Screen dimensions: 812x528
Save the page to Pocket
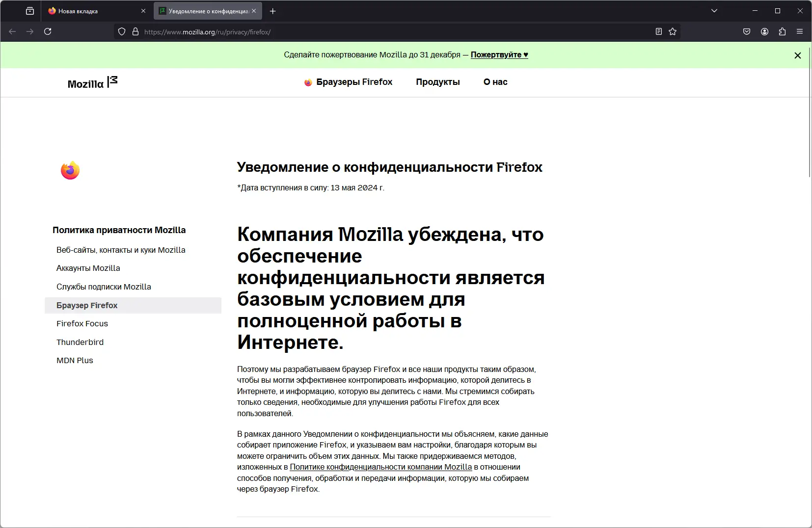(x=747, y=31)
